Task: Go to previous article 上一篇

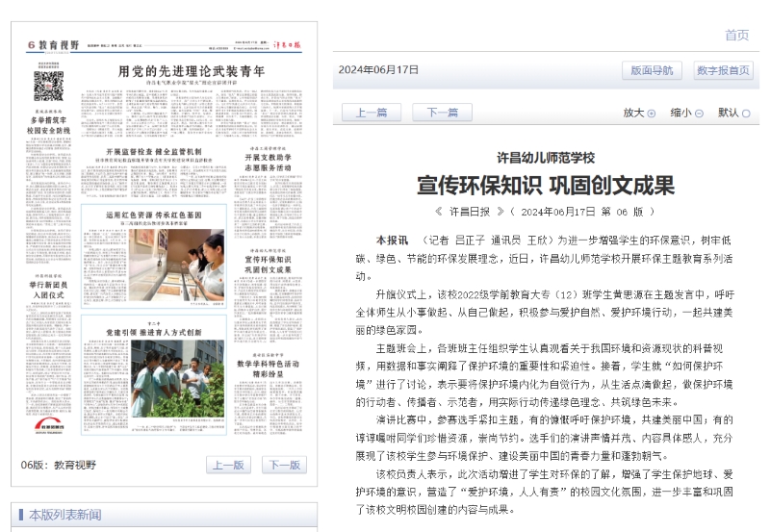Action: click(372, 113)
